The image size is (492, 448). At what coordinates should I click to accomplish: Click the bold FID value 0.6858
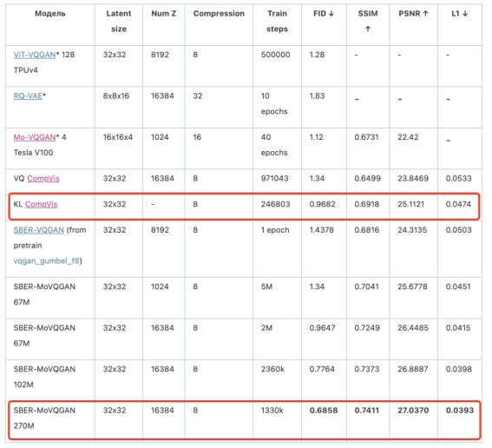click(324, 411)
